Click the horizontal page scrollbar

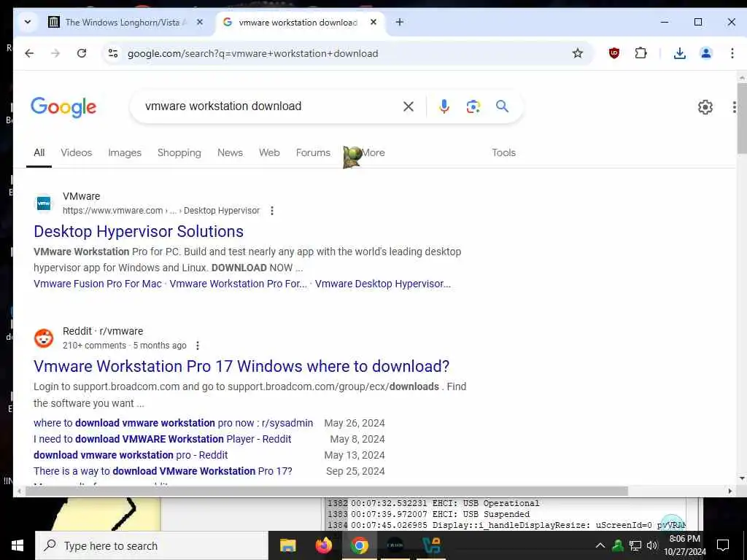point(326,491)
